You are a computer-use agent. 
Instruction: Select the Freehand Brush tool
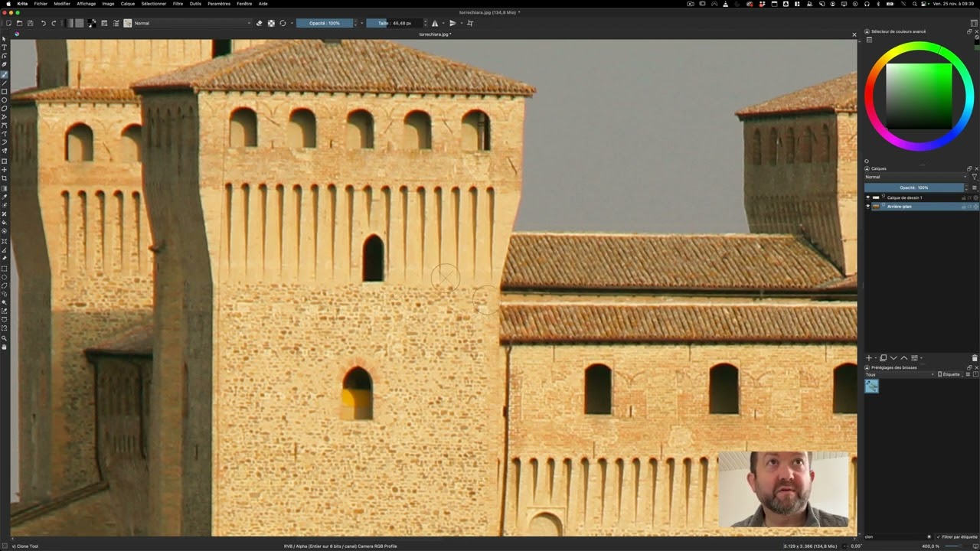(5, 74)
